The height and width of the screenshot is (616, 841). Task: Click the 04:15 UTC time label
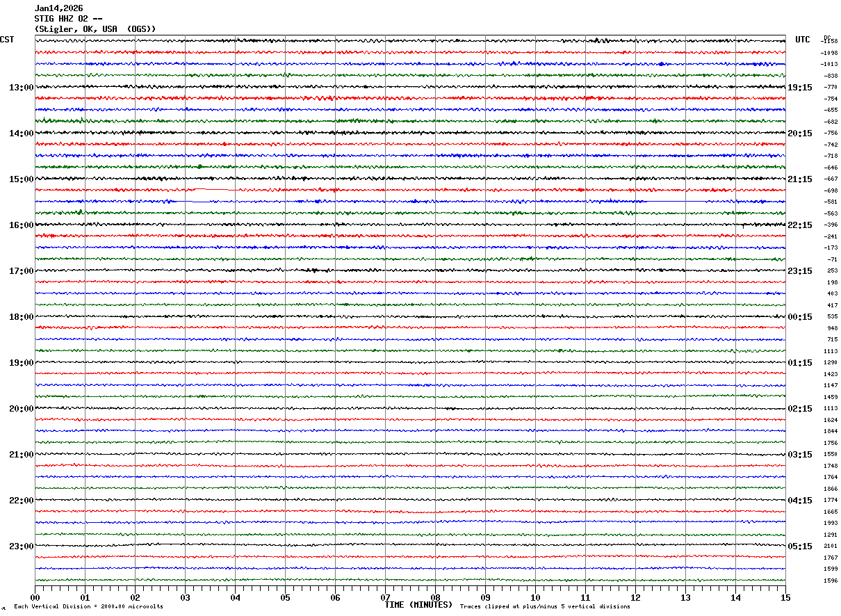click(x=799, y=501)
